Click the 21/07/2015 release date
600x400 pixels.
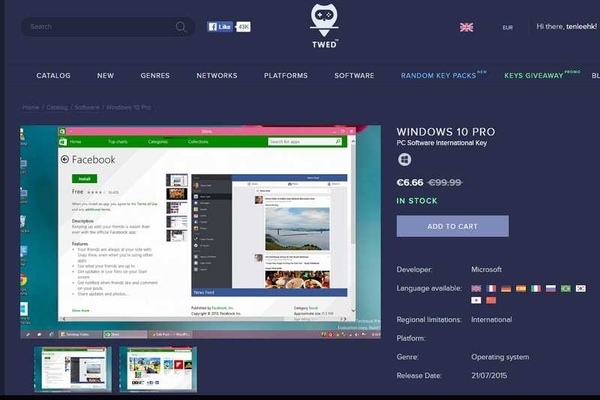click(489, 376)
